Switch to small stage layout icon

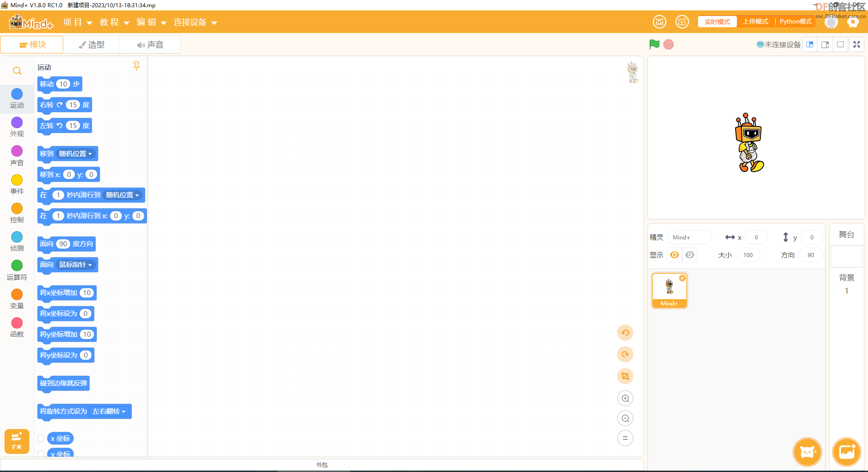tap(810, 44)
